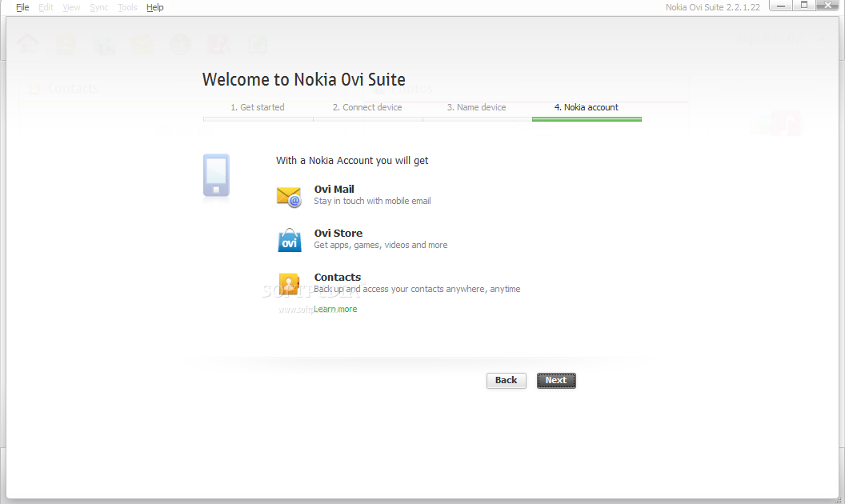Select the '3. Name device' step

click(476, 107)
